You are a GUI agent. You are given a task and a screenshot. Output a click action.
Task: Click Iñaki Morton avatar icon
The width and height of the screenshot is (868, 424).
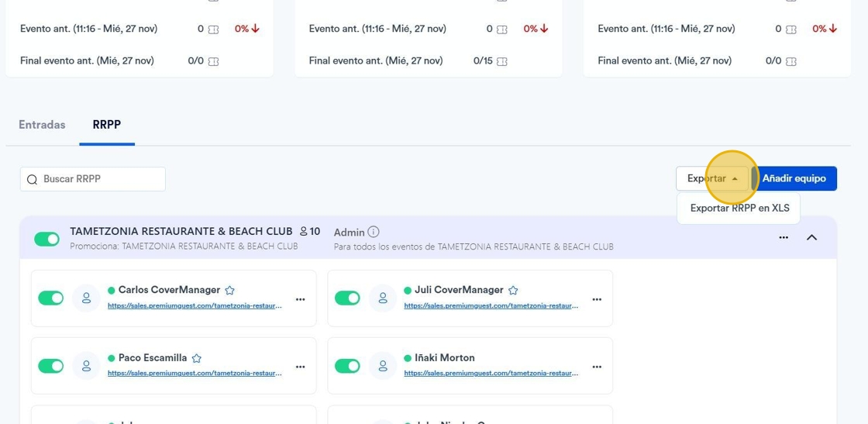point(383,366)
